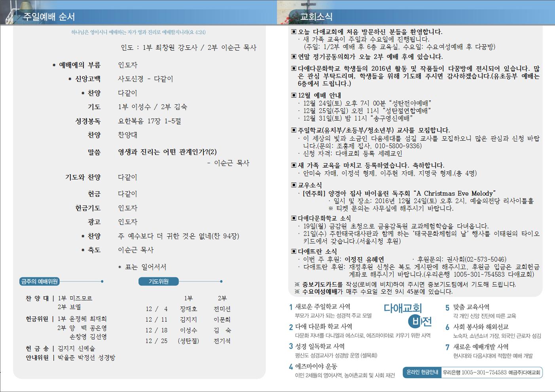The width and height of the screenshot is (555, 392).
Task: Click 사회 봉사와 해외선교 vision item
Action: click(x=481, y=327)
